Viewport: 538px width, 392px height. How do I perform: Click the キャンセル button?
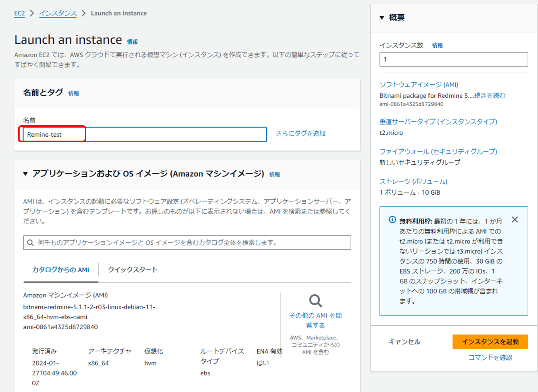pos(404,342)
